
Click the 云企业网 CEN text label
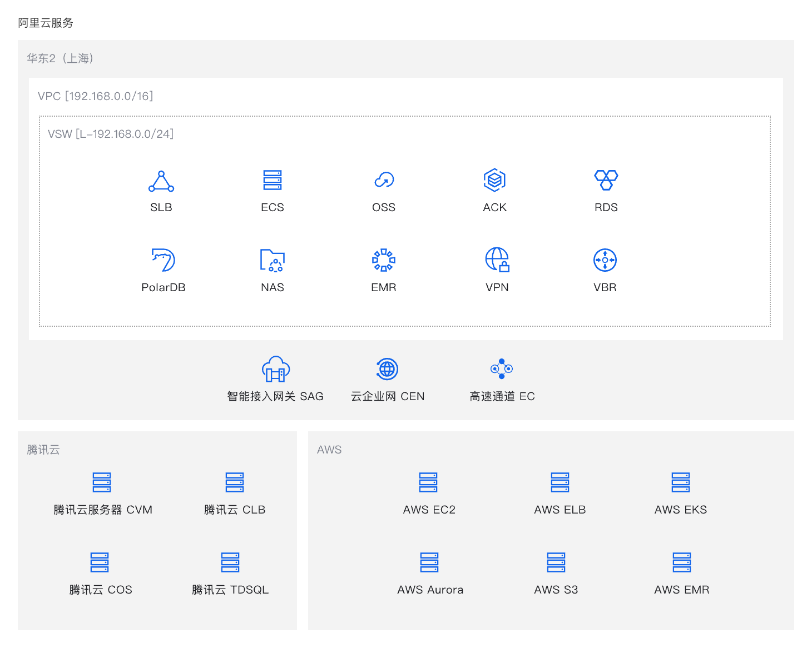tap(388, 396)
